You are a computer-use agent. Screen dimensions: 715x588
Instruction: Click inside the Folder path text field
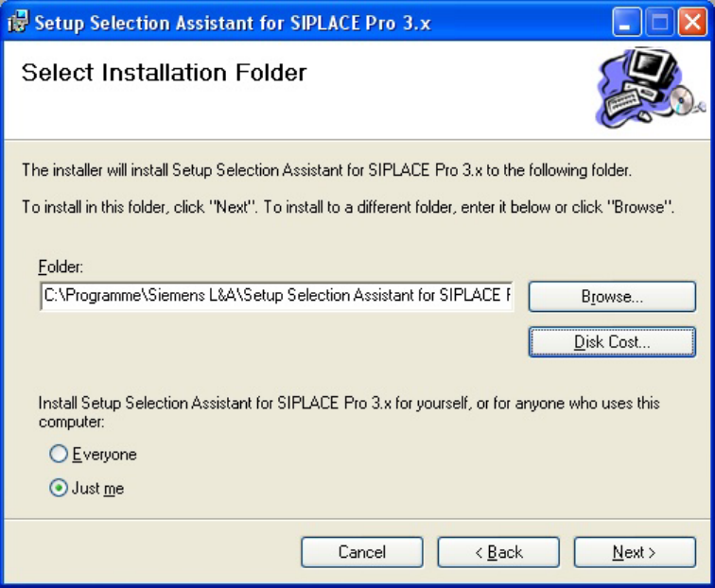(x=277, y=296)
